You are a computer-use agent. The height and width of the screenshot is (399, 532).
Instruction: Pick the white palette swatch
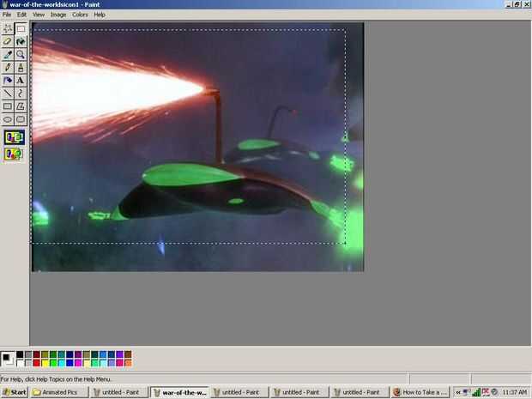[20, 363]
